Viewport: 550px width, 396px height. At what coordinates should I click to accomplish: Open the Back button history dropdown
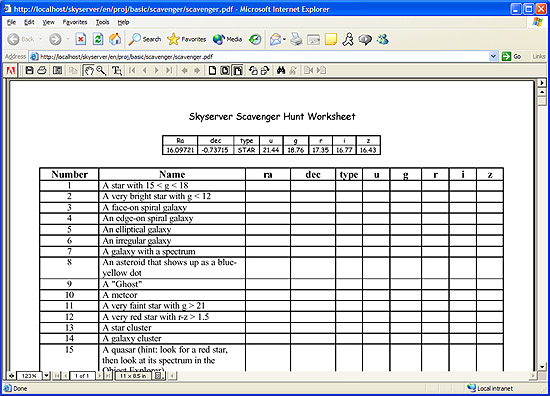(x=41, y=39)
